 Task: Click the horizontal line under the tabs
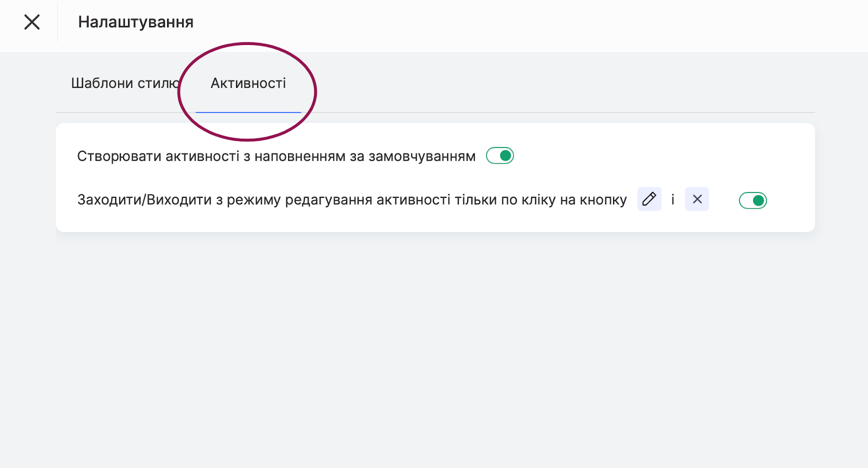(542, 113)
